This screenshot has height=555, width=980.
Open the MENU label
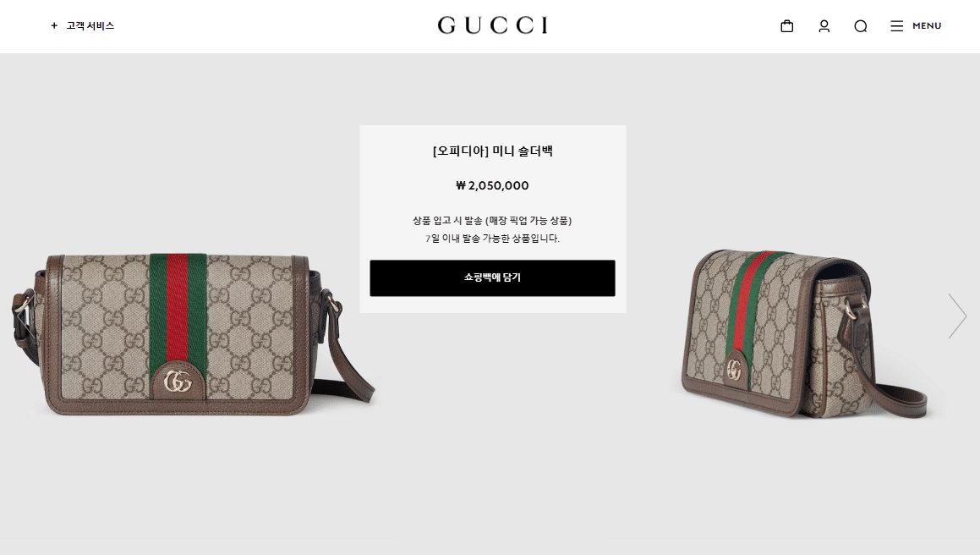coord(927,25)
